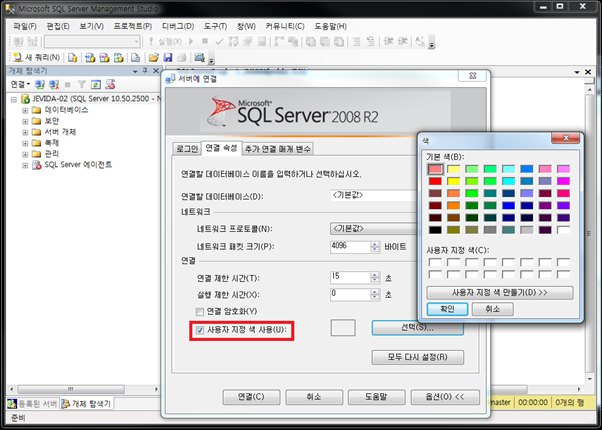Expand the 데이터베이스 tree node

pos(25,111)
